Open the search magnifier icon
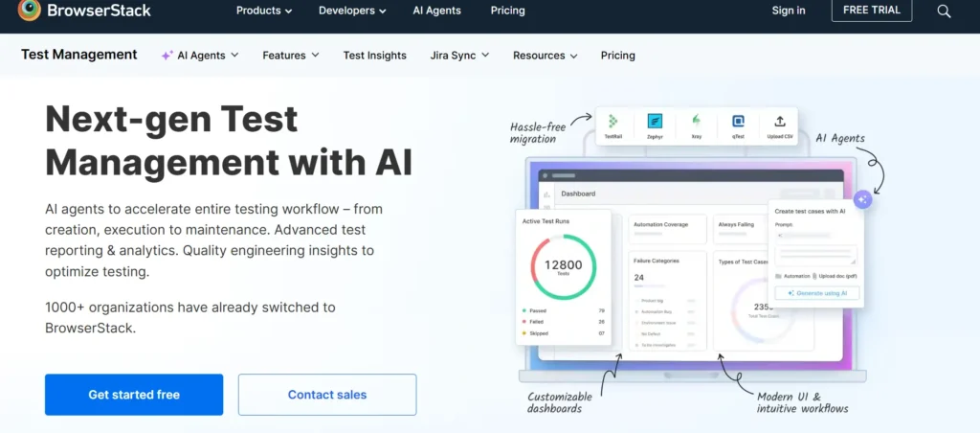 pos(944,11)
